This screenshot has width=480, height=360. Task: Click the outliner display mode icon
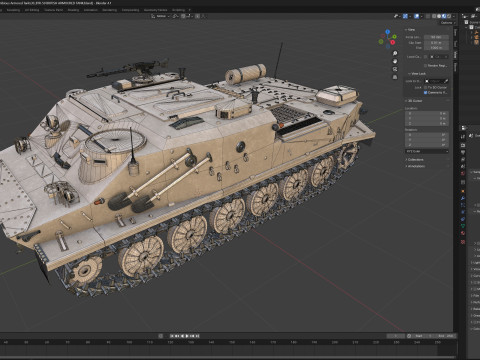(473, 16)
